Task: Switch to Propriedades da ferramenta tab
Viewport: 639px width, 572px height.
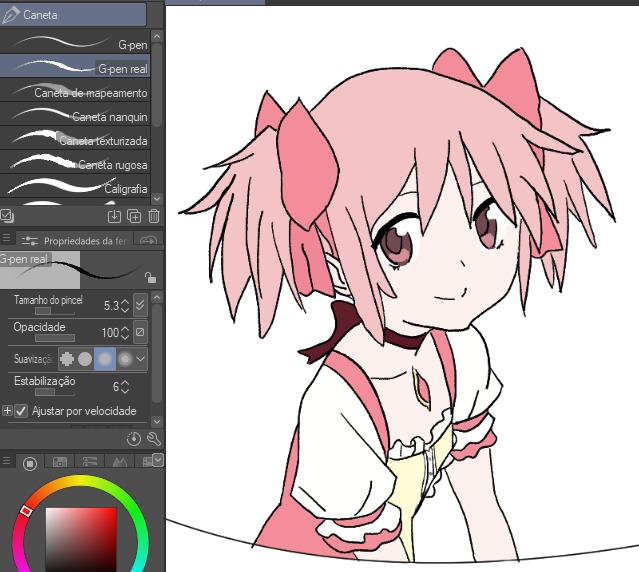Action: (74, 240)
